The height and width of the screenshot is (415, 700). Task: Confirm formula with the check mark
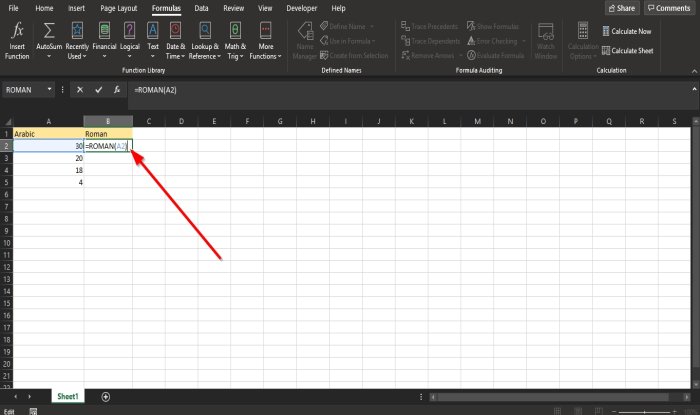coord(98,90)
